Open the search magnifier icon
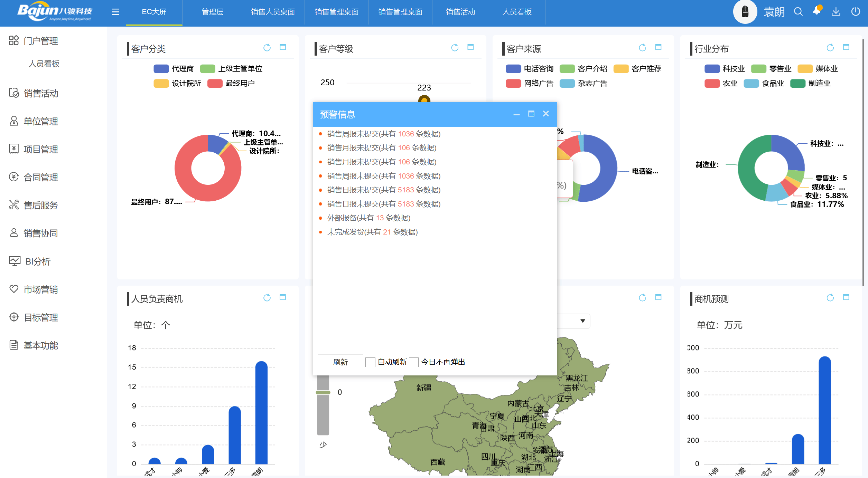The width and height of the screenshot is (868, 478). tap(798, 12)
